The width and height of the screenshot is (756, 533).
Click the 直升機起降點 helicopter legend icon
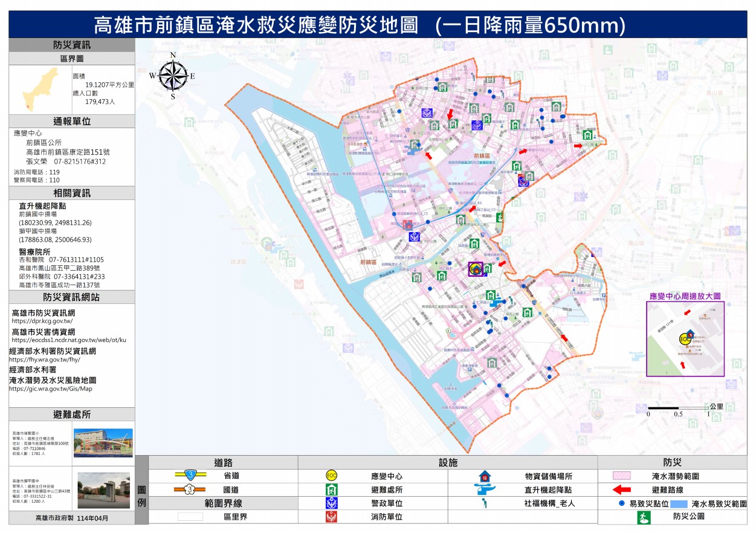(484, 489)
